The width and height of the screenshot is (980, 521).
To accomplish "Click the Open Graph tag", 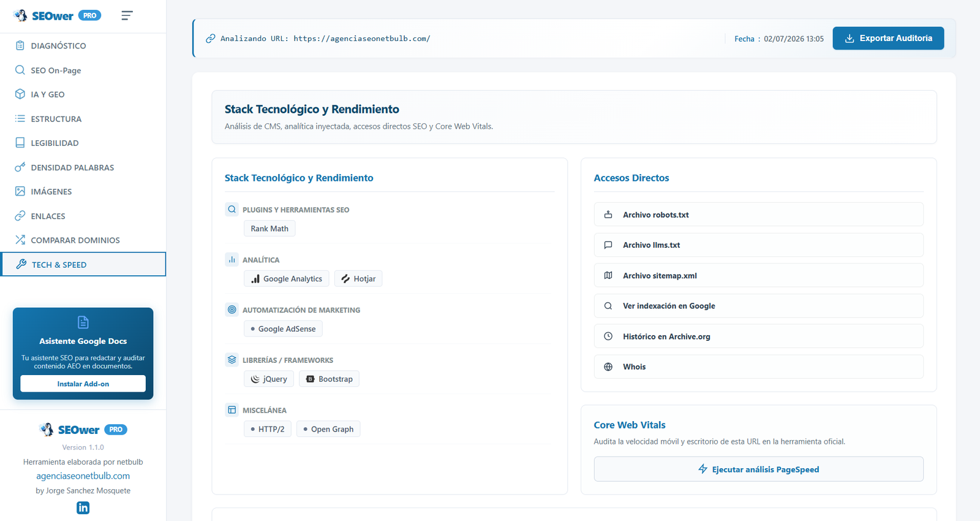I will tap(328, 429).
